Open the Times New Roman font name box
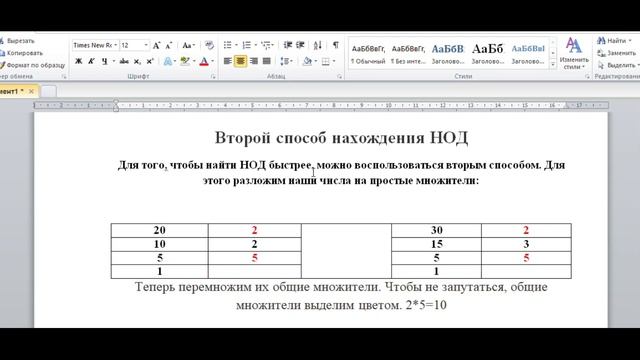The height and width of the screenshot is (360, 640). (x=95, y=45)
